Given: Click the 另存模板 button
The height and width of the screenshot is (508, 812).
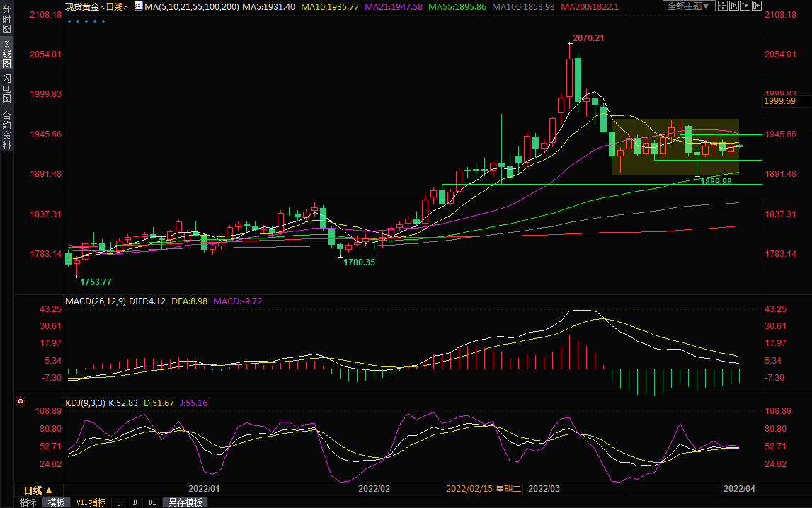Looking at the screenshot, I should coord(185,502).
